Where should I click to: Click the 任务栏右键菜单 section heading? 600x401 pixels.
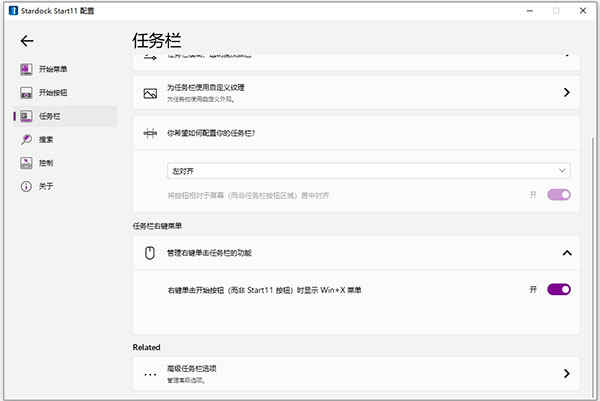tap(157, 226)
